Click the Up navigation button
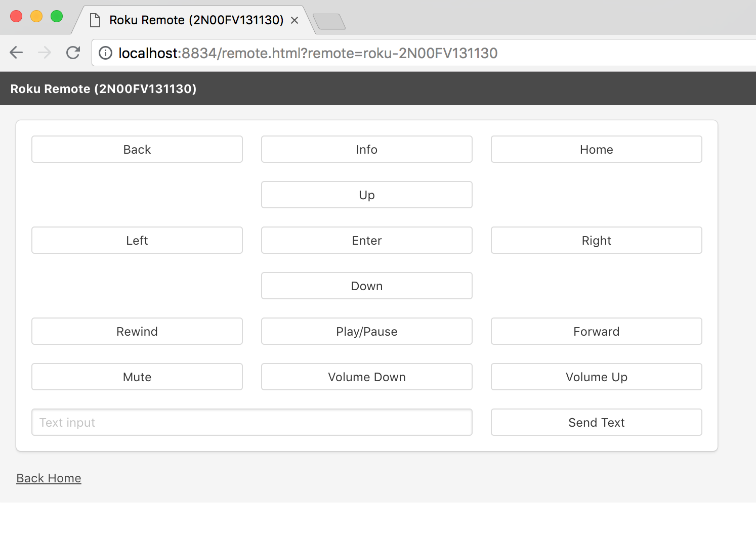 click(367, 195)
